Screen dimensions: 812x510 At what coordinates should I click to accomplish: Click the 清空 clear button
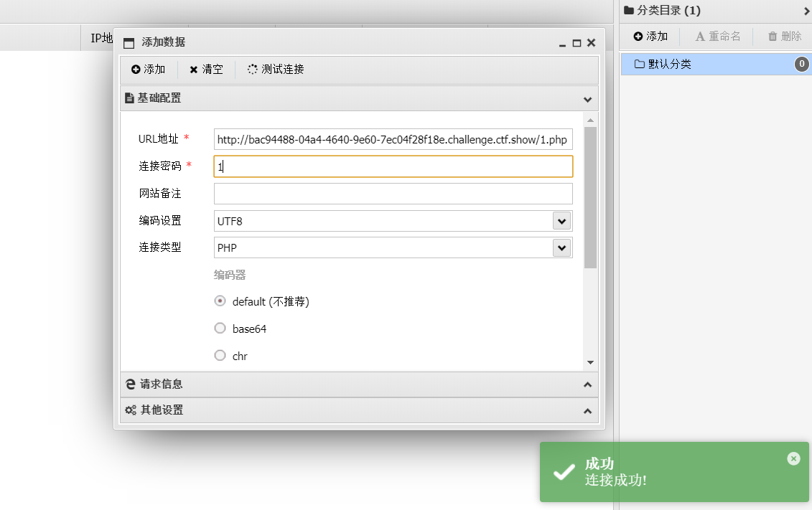[x=206, y=70]
